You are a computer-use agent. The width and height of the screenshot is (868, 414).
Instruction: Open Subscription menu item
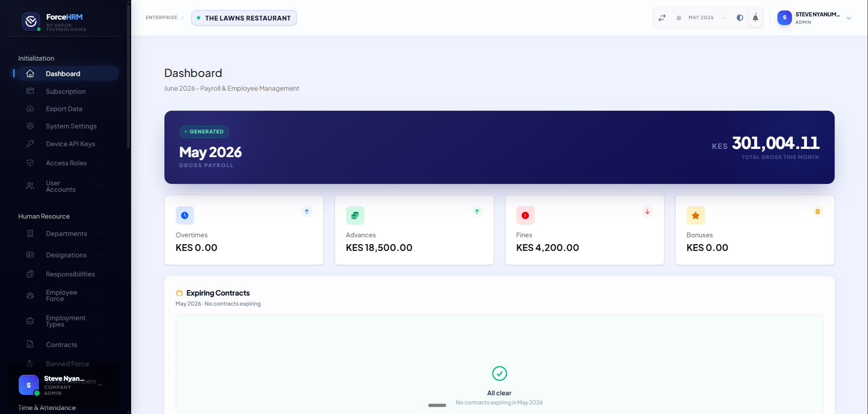pyautogui.click(x=68, y=91)
